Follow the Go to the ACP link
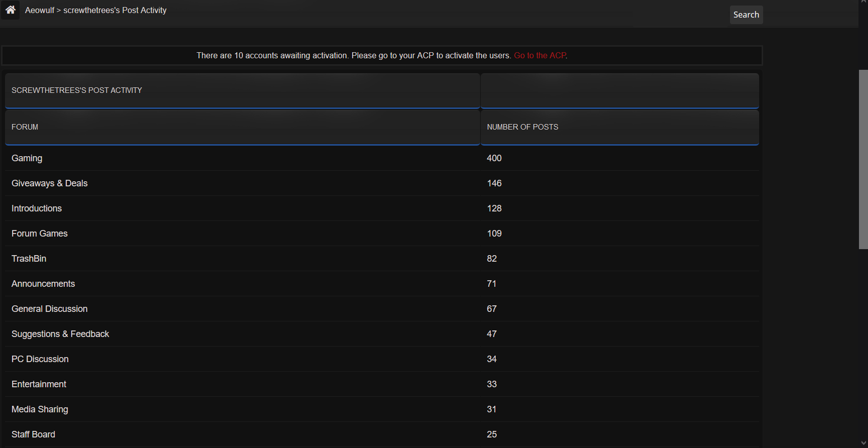 tap(540, 56)
